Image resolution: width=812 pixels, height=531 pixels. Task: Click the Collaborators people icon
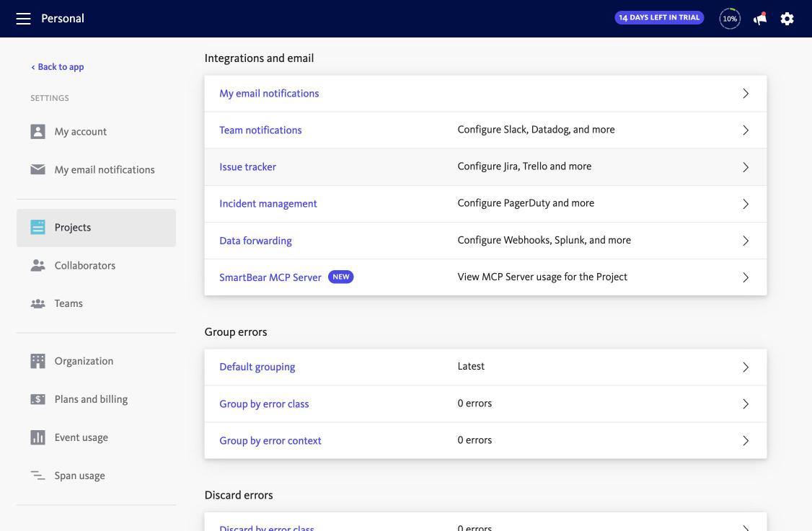click(x=37, y=265)
